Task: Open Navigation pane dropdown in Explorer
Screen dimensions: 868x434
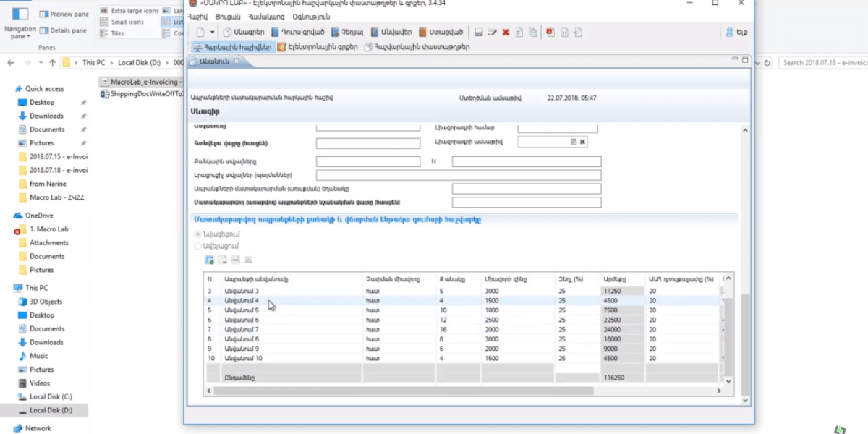Action: 20,24
